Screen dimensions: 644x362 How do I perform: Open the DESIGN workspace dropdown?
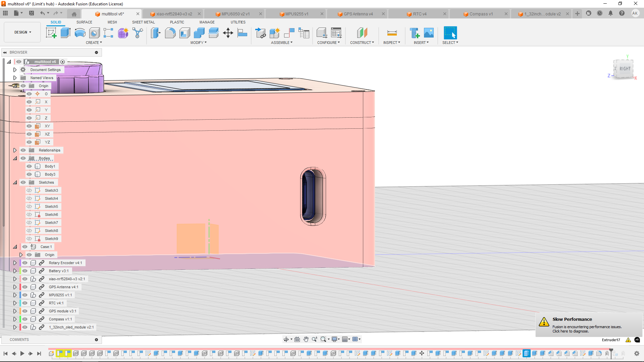pyautogui.click(x=22, y=32)
